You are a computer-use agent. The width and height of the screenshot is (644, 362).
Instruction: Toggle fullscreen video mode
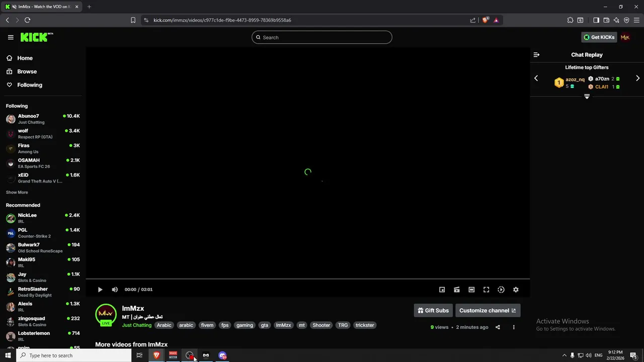click(x=486, y=290)
